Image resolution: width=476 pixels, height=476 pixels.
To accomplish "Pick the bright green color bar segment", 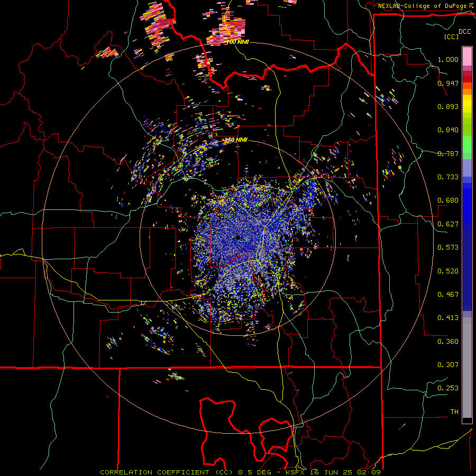I will (x=467, y=144).
